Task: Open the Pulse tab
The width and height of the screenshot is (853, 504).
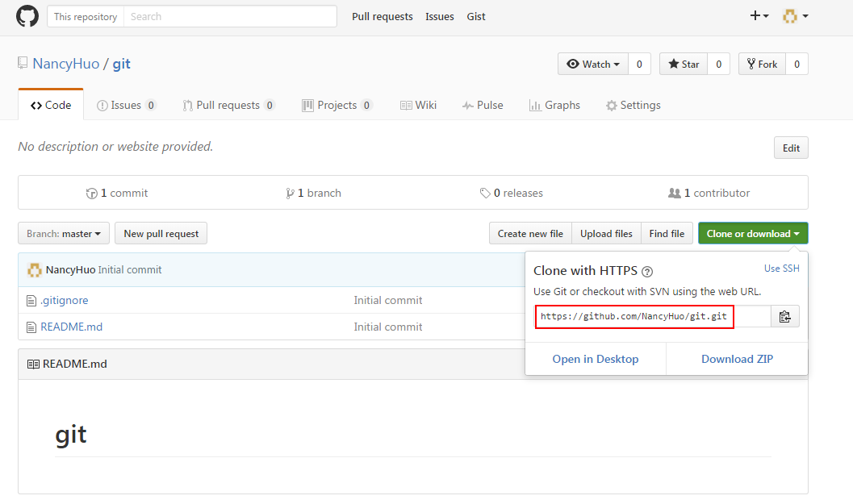Action: point(483,105)
